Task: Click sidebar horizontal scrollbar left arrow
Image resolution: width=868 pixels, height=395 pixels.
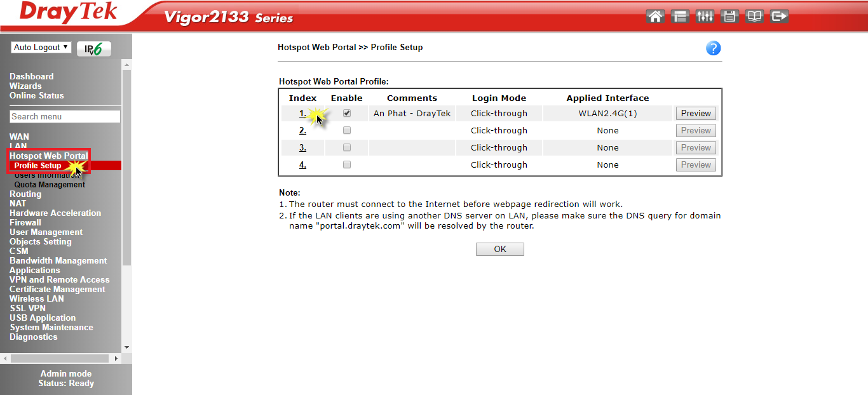Action: (x=4, y=359)
